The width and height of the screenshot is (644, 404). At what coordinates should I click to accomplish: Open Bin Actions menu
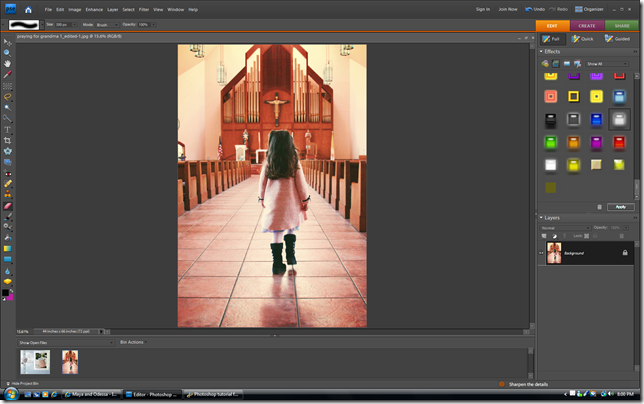tap(133, 342)
